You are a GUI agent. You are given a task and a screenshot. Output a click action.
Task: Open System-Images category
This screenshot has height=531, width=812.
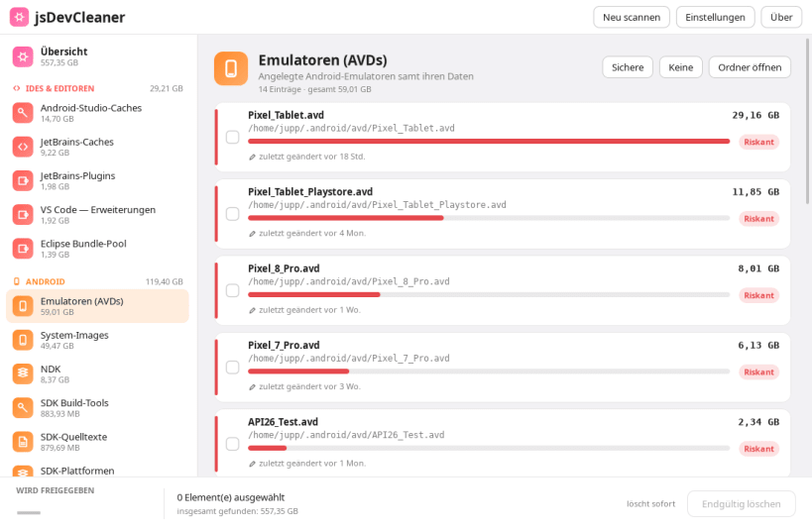pos(97,340)
